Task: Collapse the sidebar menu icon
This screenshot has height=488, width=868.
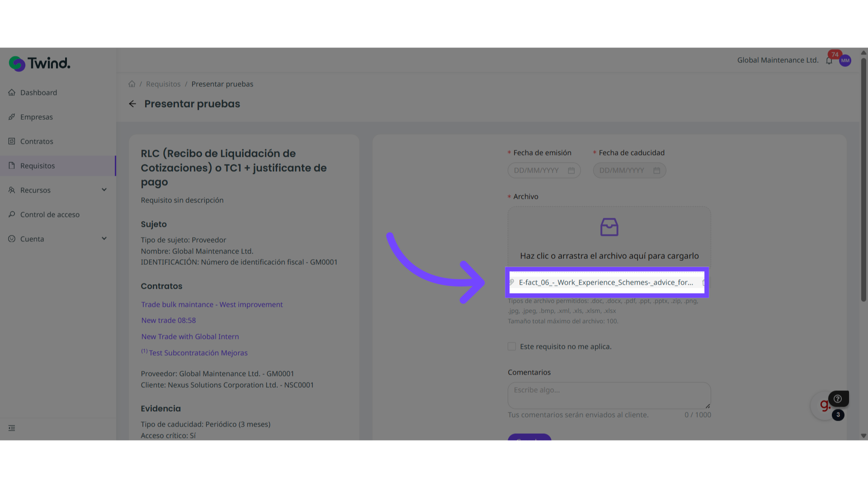Action: click(x=12, y=428)
